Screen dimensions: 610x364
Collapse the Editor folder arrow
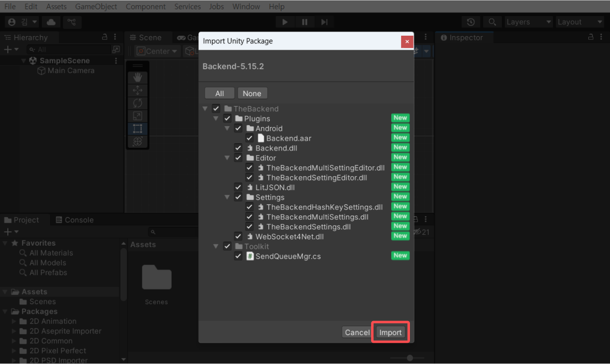click(227, 158)
